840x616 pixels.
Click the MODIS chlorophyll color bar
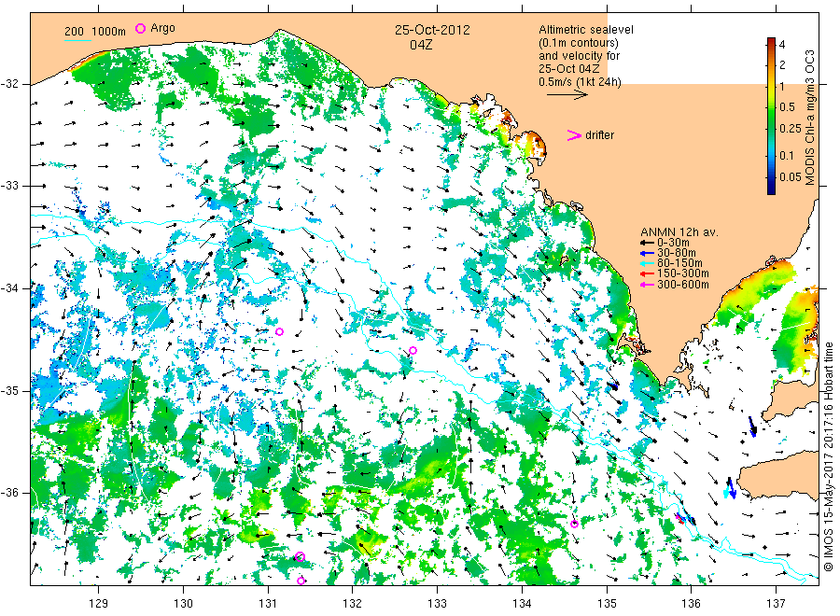pyautogui.click(x=771, y=116)
